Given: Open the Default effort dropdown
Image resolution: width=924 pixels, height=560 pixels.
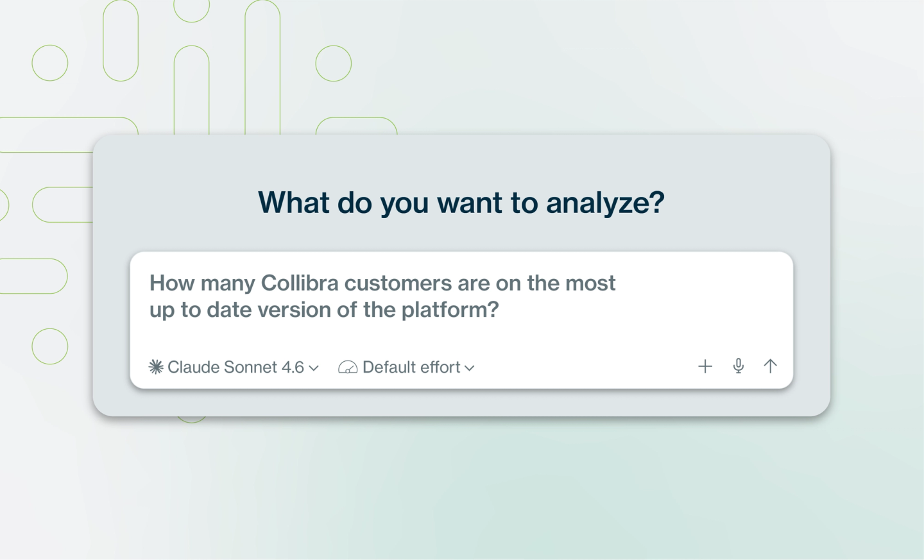Looking at the screenshot, I should click(x=406, y=367).
